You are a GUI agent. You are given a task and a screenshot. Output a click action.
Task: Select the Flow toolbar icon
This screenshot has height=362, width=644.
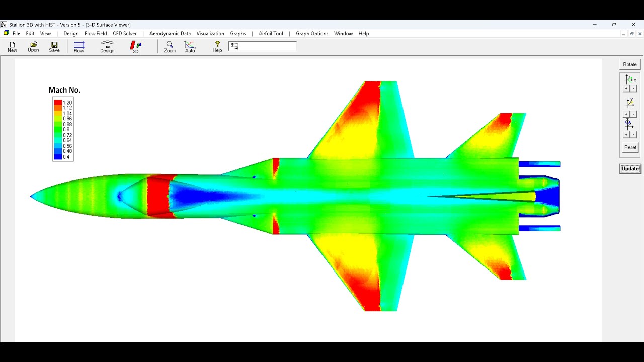click(79, 47)
